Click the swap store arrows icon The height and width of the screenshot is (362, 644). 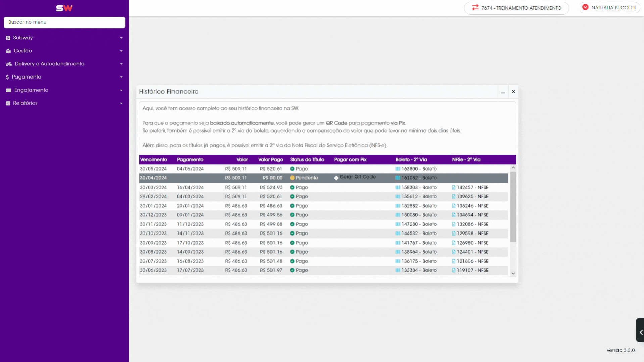(475, 7)
